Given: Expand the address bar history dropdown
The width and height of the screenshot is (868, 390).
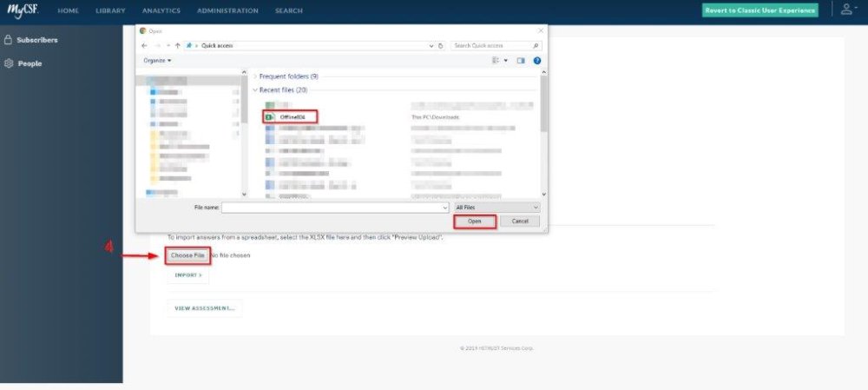Looking at the screenshot, I should coord(431,46).
